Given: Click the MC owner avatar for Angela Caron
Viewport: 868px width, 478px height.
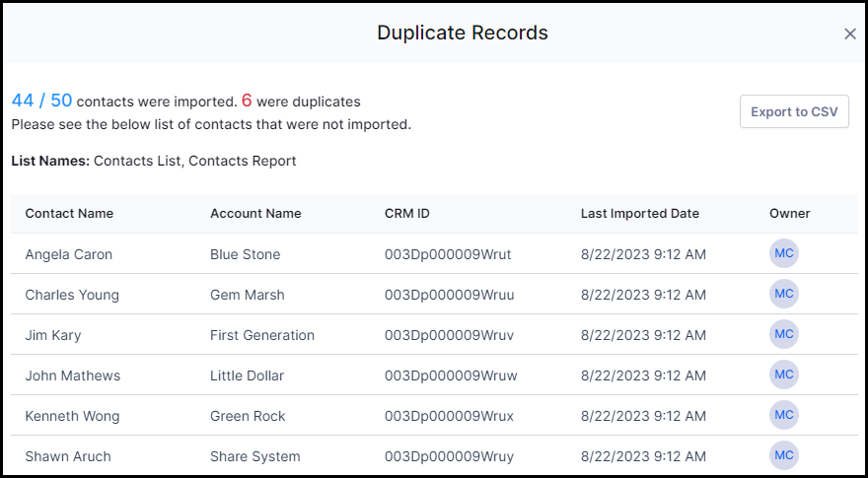Looking at the screenshot, I should click(x=784, y=253).
